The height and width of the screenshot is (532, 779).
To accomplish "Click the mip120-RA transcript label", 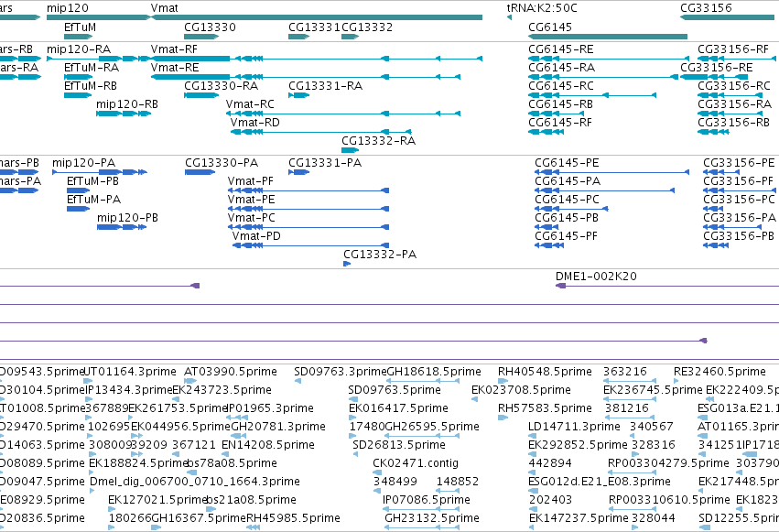I will [x=79, y=49].
